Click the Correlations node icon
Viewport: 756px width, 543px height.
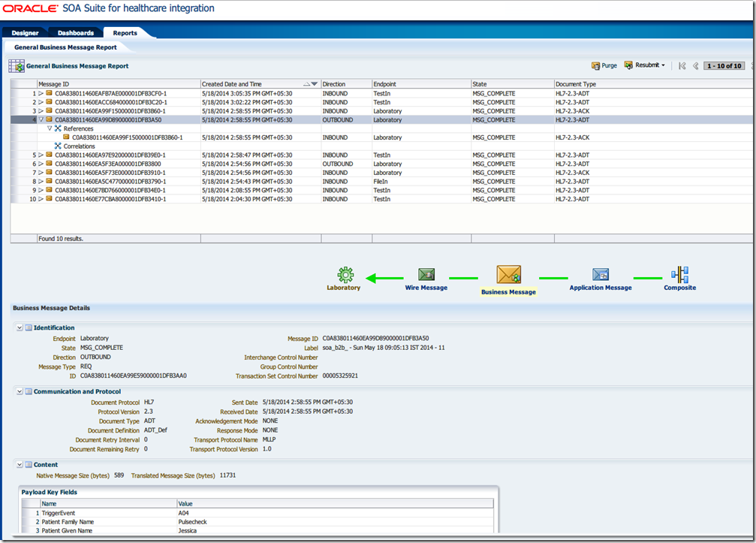pyautogui.click(x=58, y=146)
